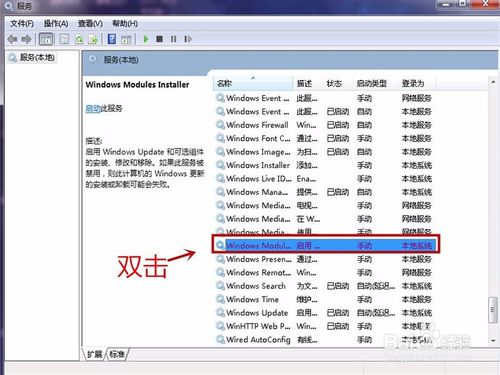
Task: Sort by the 启动类型 column header
Action: (375, 83)
